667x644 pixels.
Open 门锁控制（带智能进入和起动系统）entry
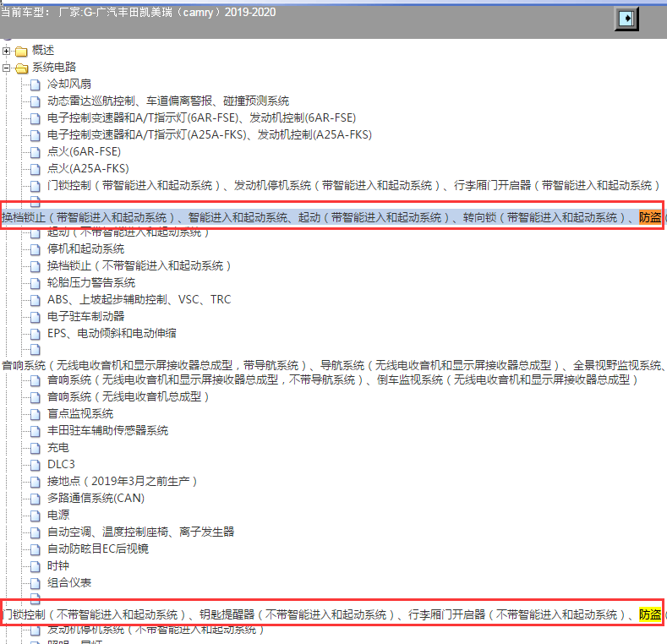353,185
